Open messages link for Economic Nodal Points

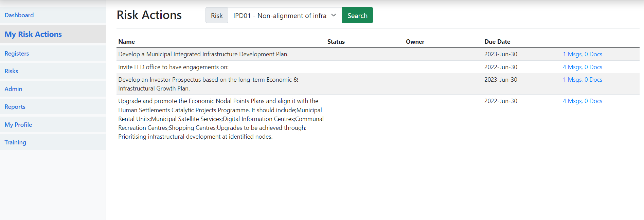click(x=582, y=101)
